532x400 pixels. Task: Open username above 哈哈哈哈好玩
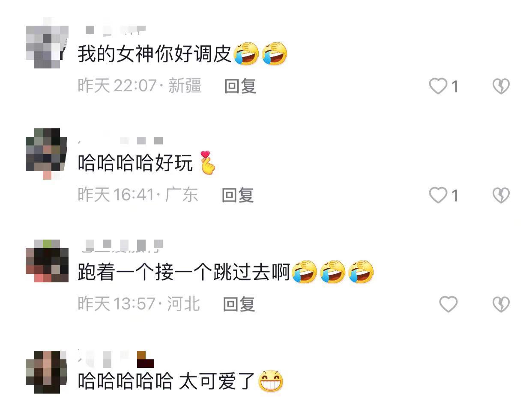(x=121, y=140)
